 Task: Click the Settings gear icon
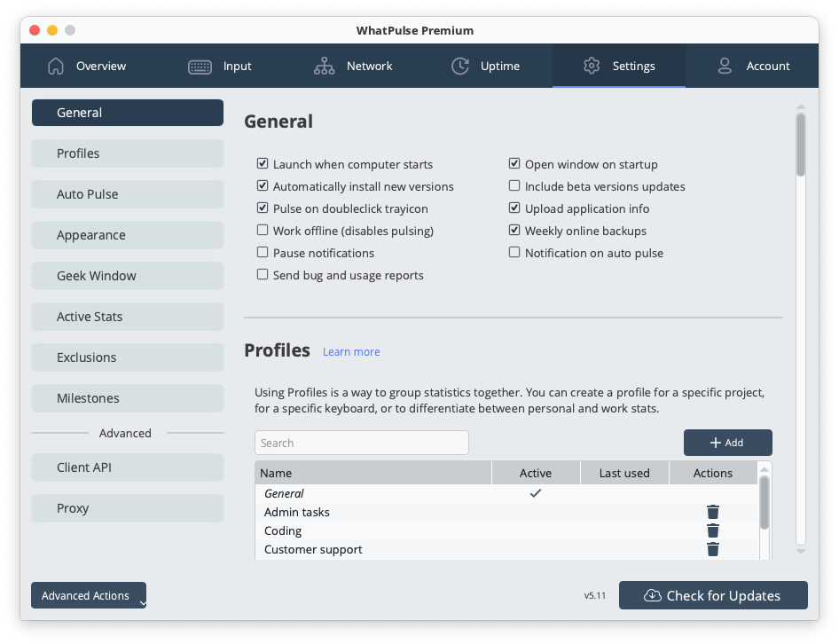pyautogui.click(x=592, y=66)
